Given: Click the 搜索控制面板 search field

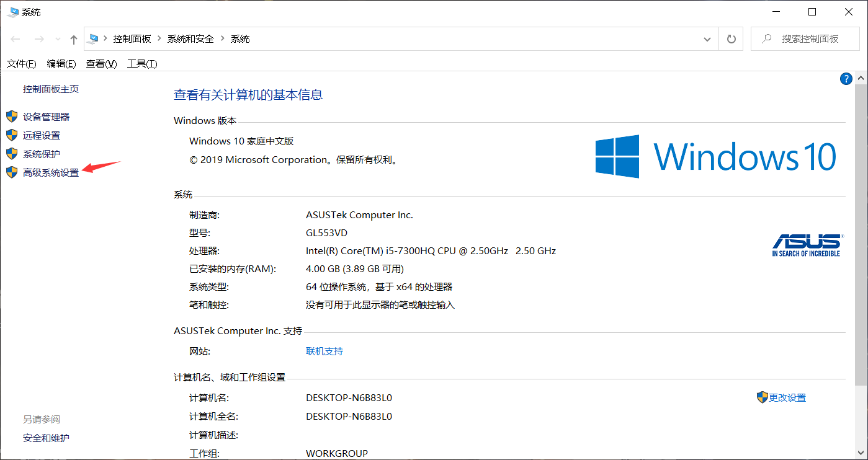Looking at the screenshot, I should pos(804,38).
